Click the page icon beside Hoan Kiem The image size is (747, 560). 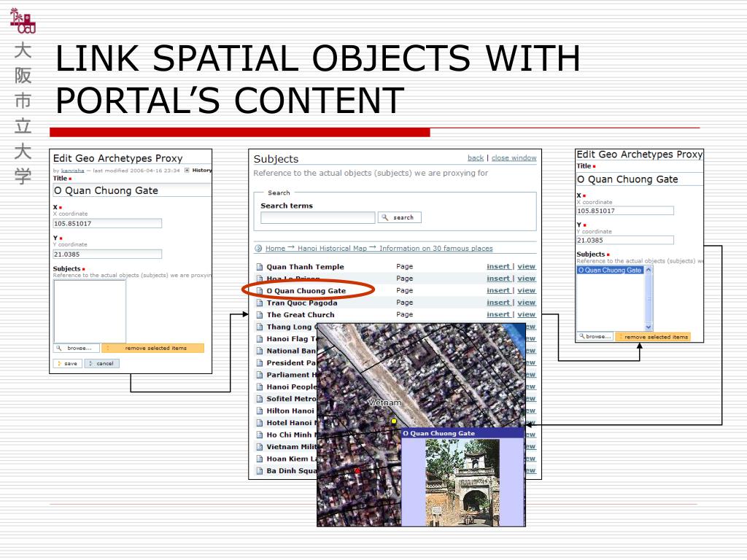pyautogui.click(x=260, y=459)
